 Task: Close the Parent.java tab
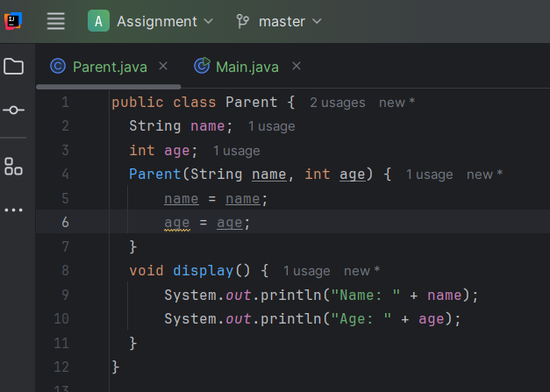click(163, 66)
